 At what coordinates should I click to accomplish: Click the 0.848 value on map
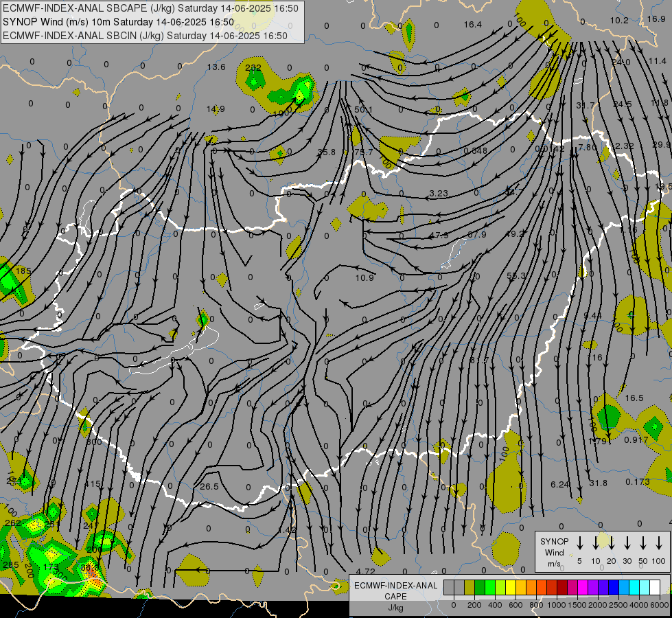(475, 151)
